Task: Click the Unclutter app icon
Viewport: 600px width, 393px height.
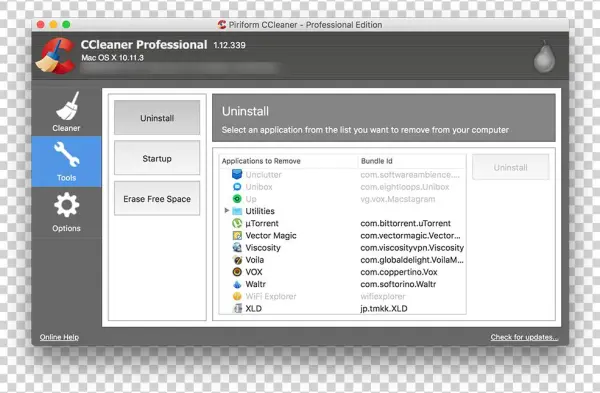Action: [237, 174]
